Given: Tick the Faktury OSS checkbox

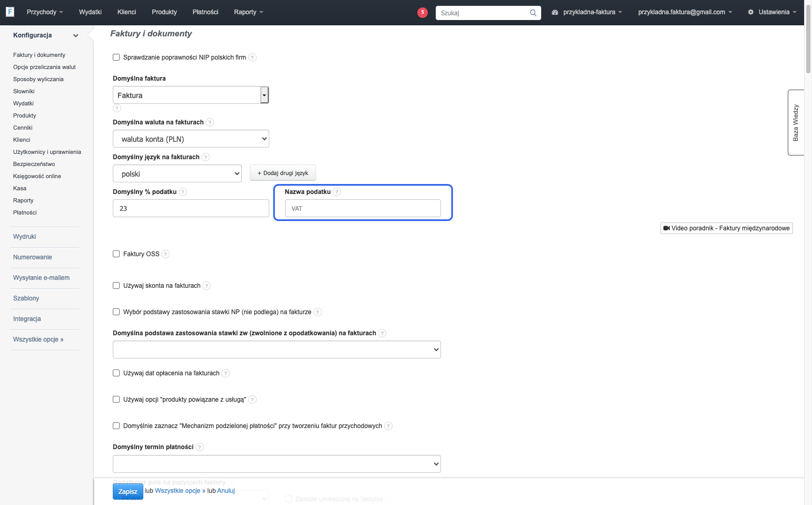Looking at the screenshot, I should click(x=116, y=254).
